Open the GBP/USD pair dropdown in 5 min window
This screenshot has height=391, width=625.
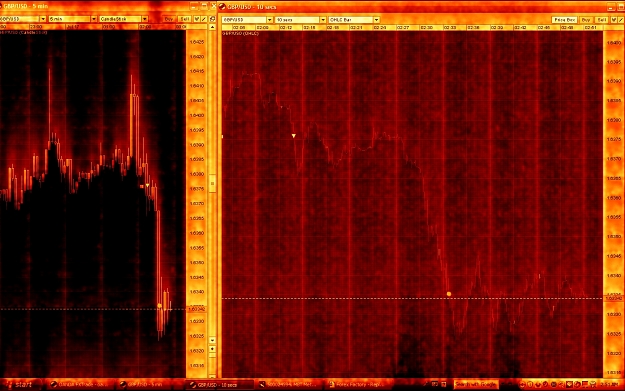pos(43,19)
